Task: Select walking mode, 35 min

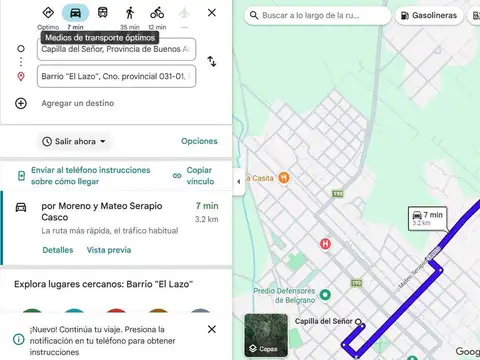Action: (130, 14)
